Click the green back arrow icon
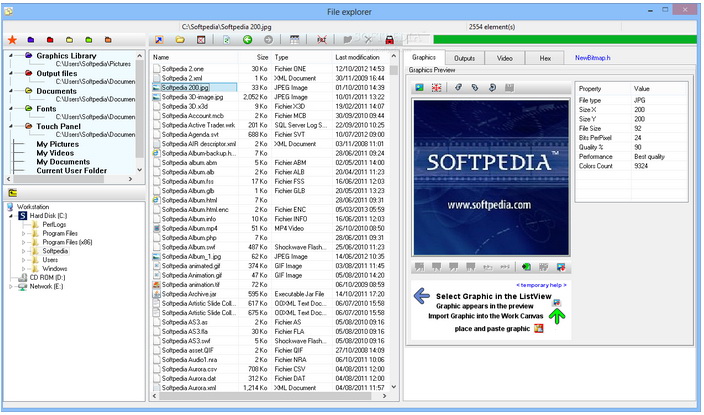704x415 pixels. [247, 39]
